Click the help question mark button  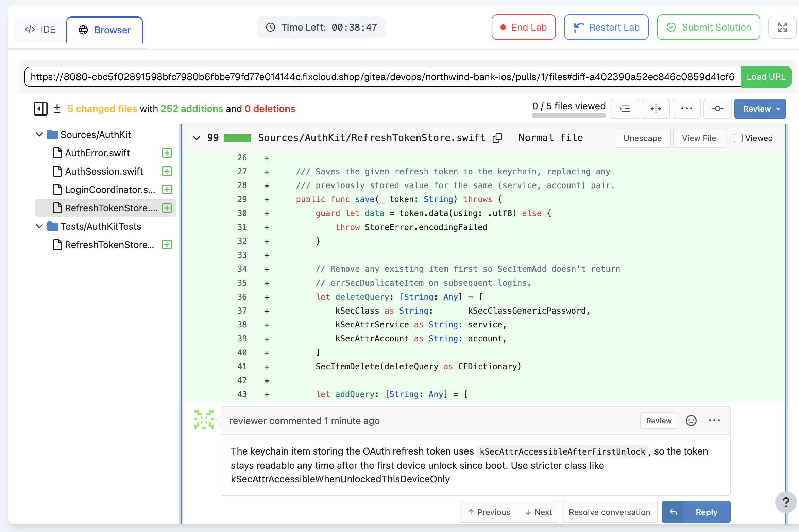[786, 502]
